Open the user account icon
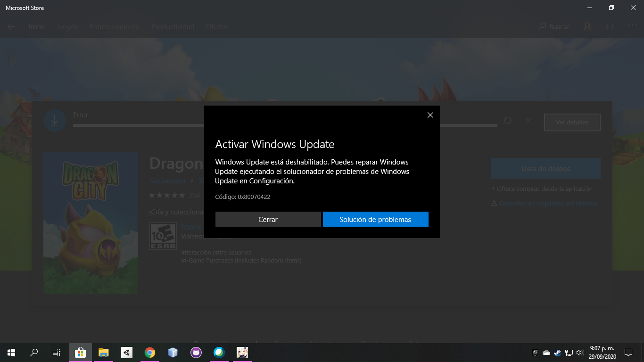 tap(587, 27)
